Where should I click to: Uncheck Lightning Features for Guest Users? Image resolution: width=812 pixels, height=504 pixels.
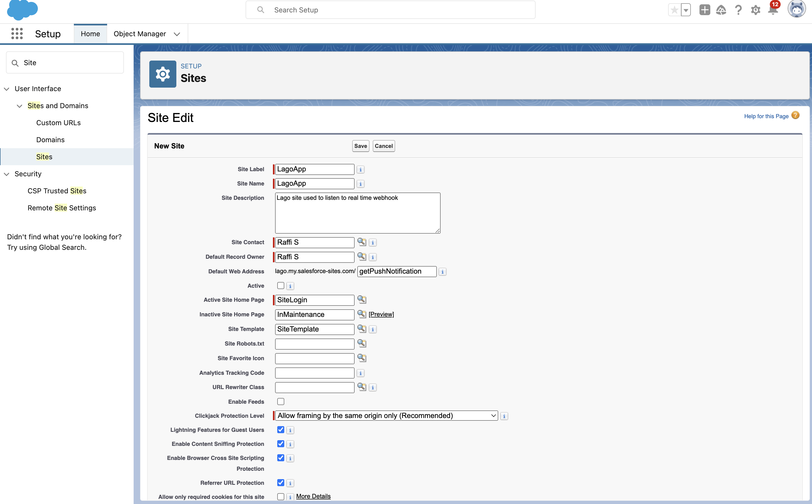click(281, 430)
